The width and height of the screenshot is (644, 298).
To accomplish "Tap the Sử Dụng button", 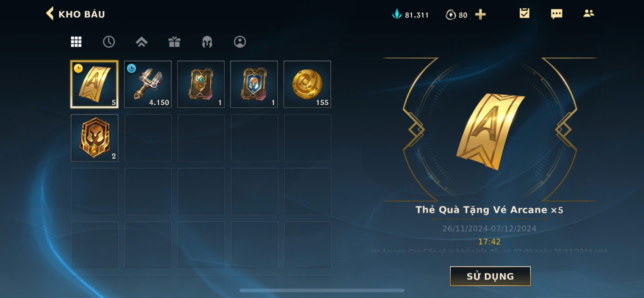I will pyautogui.click(x=490, y=276).
